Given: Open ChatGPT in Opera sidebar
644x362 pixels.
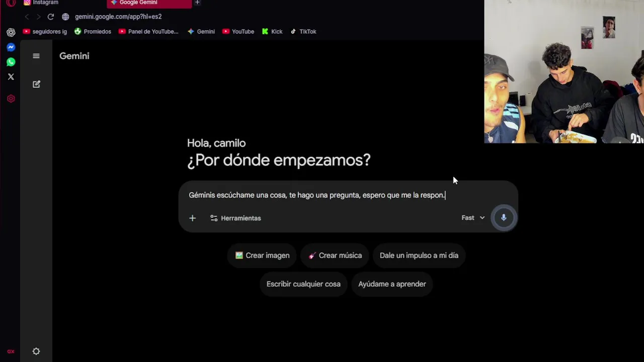Looking at the screenshot, I should pyautogui.click(x=11, y=32).
